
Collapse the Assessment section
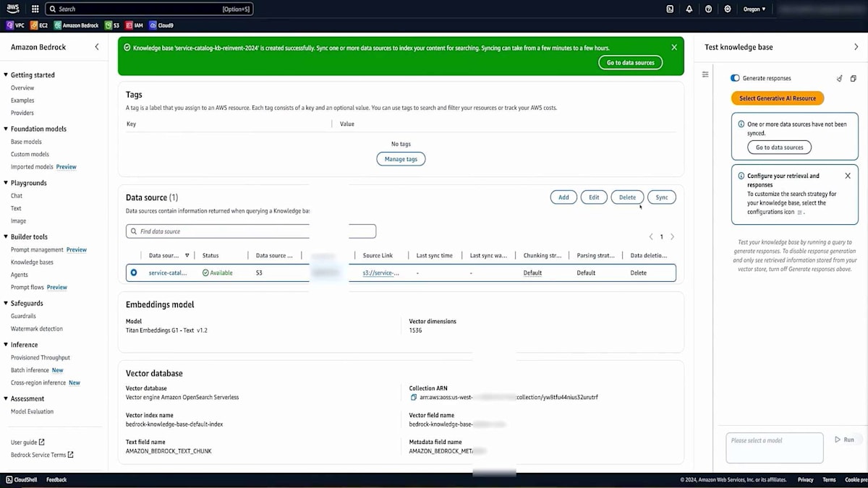click(6, 398)
